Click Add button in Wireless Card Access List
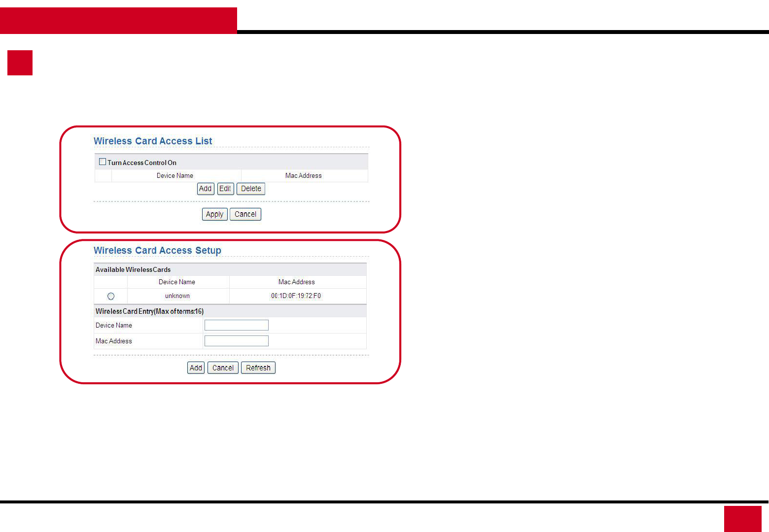The image size is (769, 532). pos(206,189)
